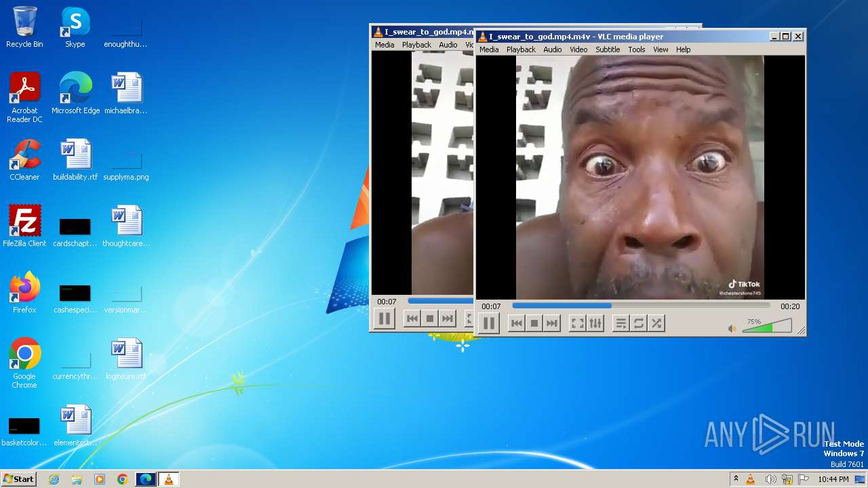Select the loginsure.rtf document icon
This screenshot has height=488, width=868.
click(125, 359)
